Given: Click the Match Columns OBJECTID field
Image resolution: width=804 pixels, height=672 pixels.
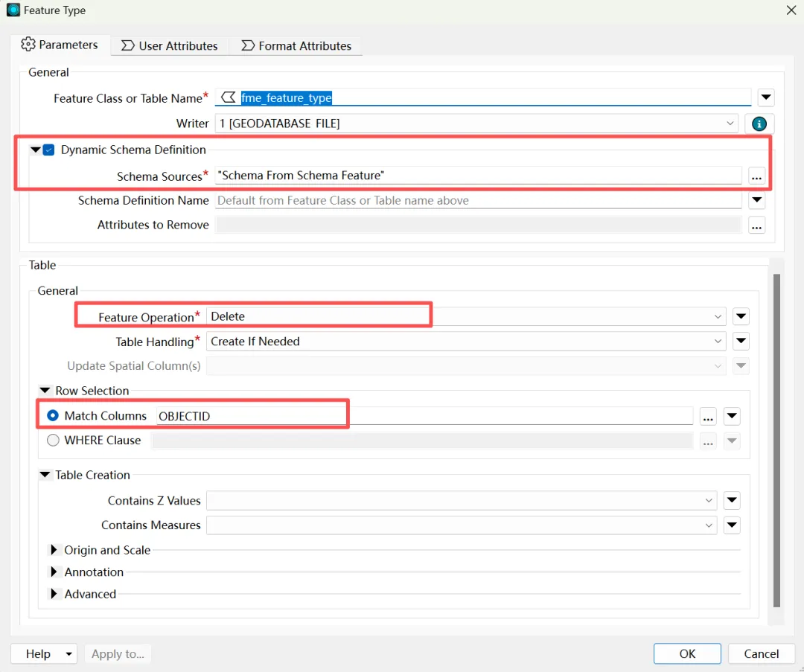Looking at the screenshot, I should [x=424, y=416].
